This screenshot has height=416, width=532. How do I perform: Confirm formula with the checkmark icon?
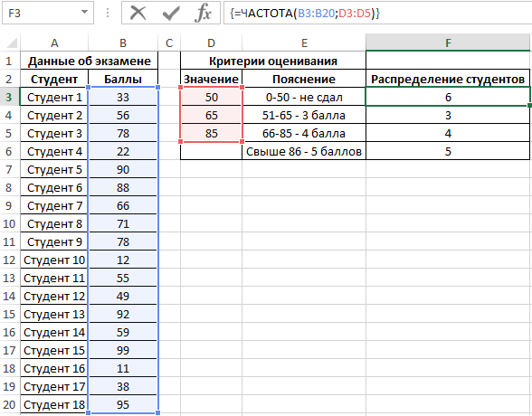171,14
